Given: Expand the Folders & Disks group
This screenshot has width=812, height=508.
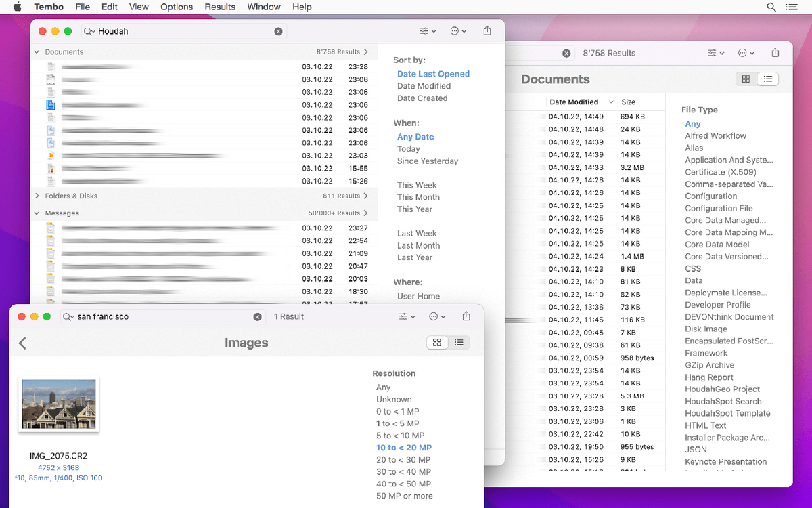Looking at the screenshot, I should (37, 196).
